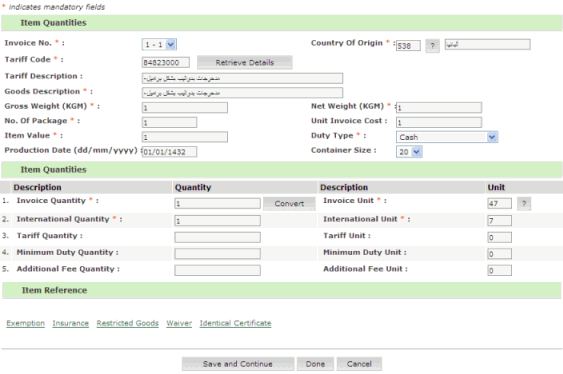Cancel the item form

[359, 364]
